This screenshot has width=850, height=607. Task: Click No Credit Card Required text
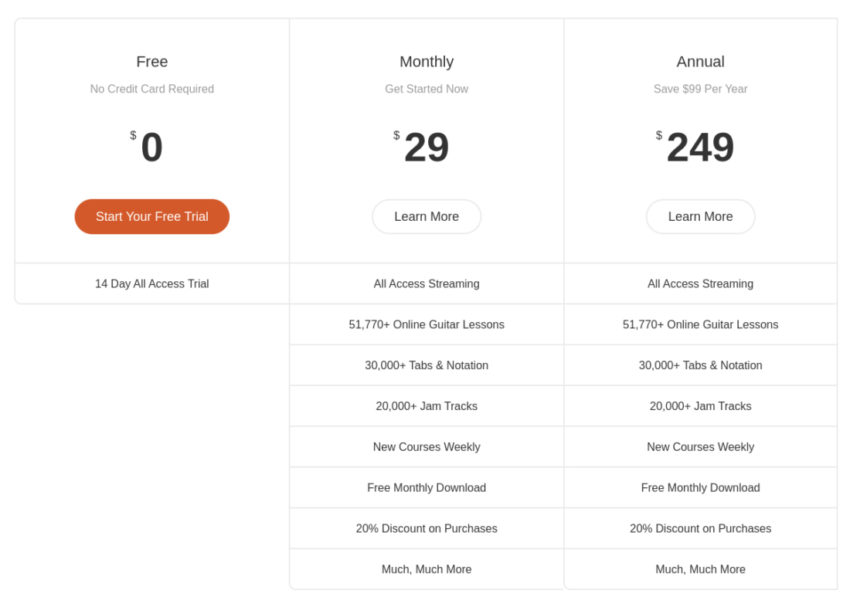(152, 89)
